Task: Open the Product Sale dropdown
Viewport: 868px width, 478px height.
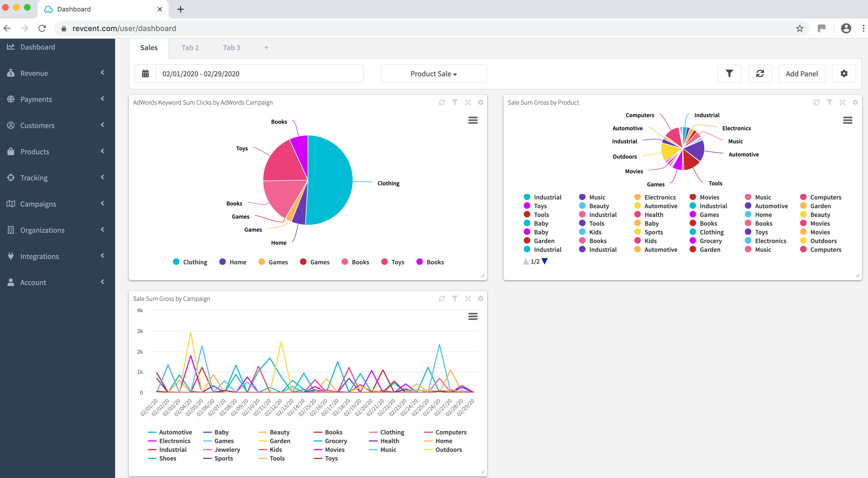Action: (x=433, y=73)
